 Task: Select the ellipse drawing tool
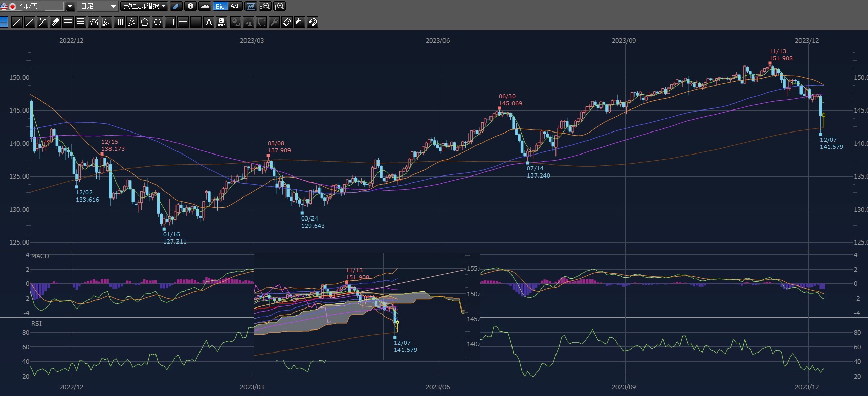pyautogui.click(x=158, y=22)
